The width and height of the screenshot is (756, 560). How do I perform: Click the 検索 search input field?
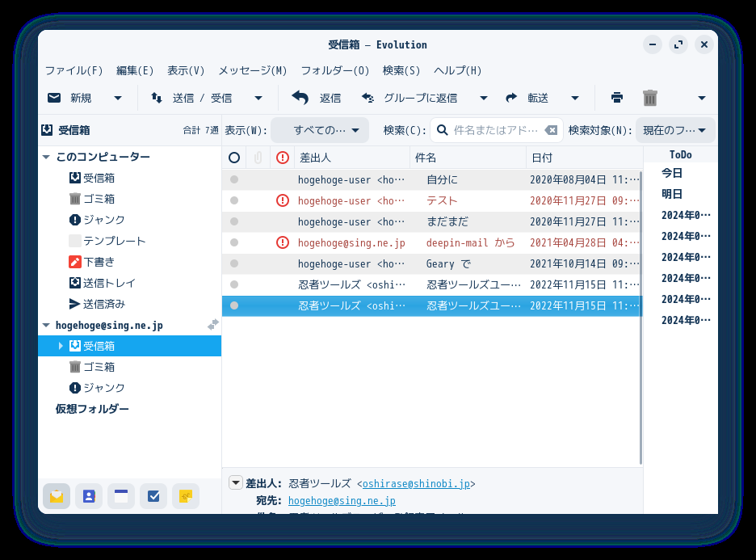point(496,130)
